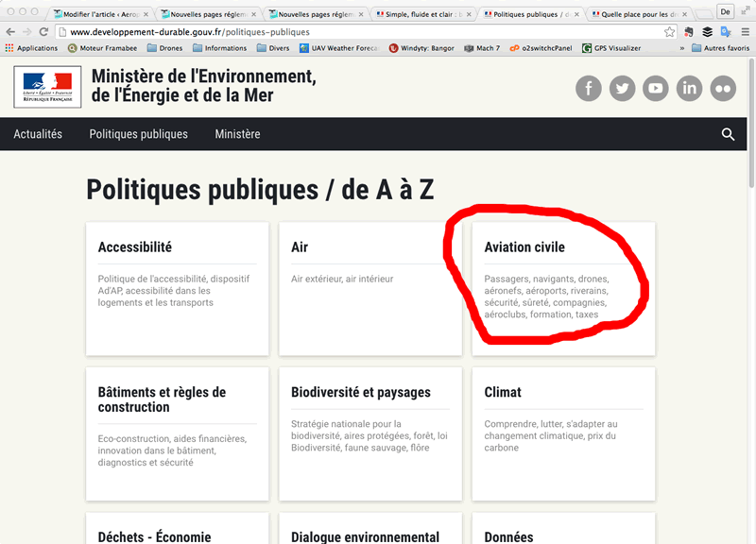Click the Evernote elephant extension icon
Screen dimensions: 756x544
coord(689,32)
